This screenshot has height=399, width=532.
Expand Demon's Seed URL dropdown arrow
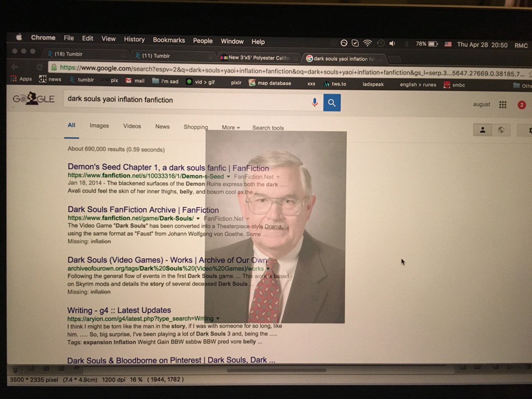click(228, 177)
